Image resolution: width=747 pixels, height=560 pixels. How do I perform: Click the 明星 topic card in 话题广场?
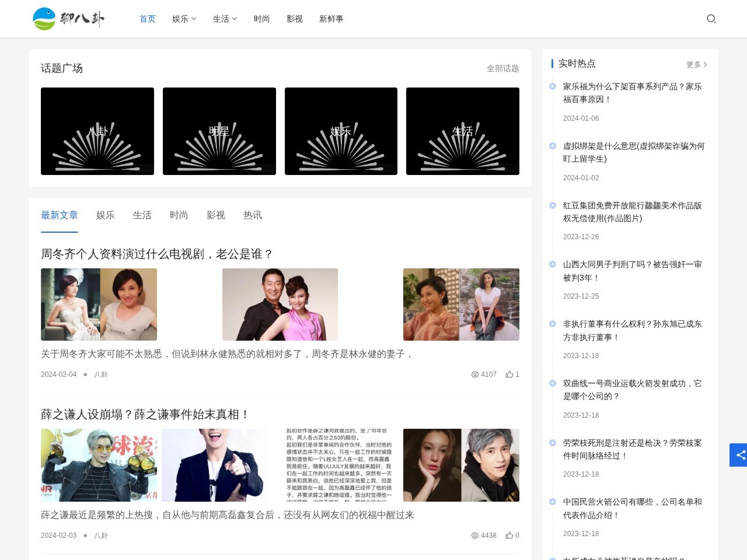pyautogui.click(x=219, y=131)
